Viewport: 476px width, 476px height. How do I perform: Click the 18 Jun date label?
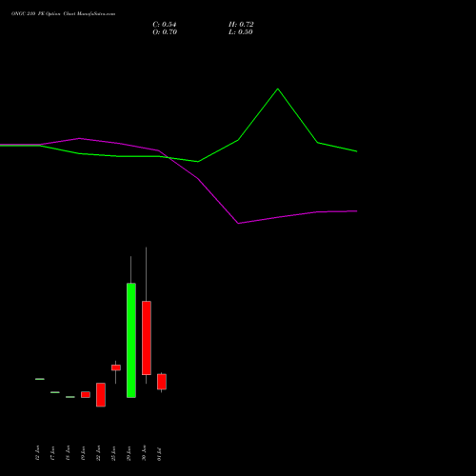(68, 453)
